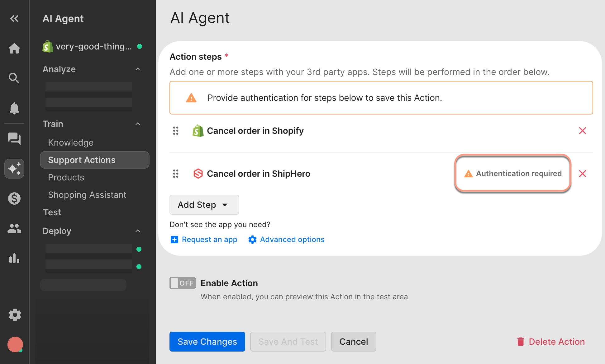Image resolution: width=605 pixels, height=364 pixels.
Task: Grab the drag handle for ShipHero step
Action: tap(176, 174)
